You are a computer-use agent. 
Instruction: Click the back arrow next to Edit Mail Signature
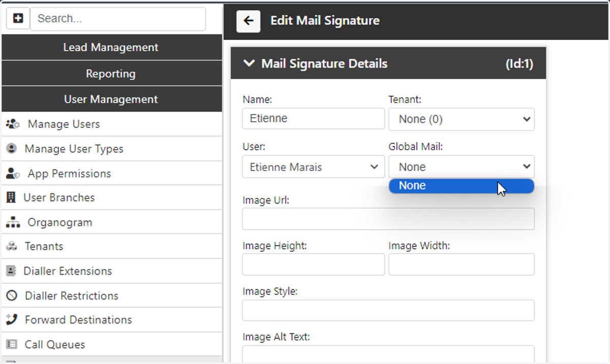point(249,21)
